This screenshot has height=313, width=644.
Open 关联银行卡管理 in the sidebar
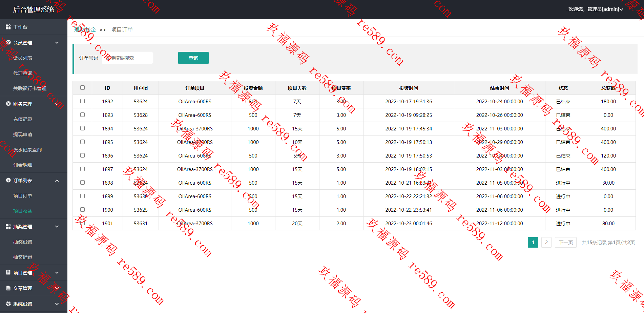click(x=30, y=88)
